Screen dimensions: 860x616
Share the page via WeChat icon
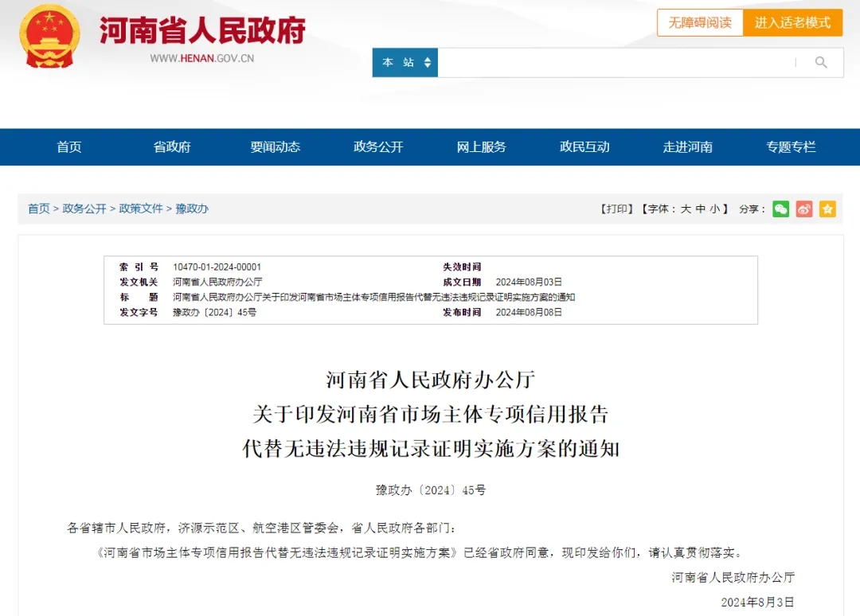[780, 209]
